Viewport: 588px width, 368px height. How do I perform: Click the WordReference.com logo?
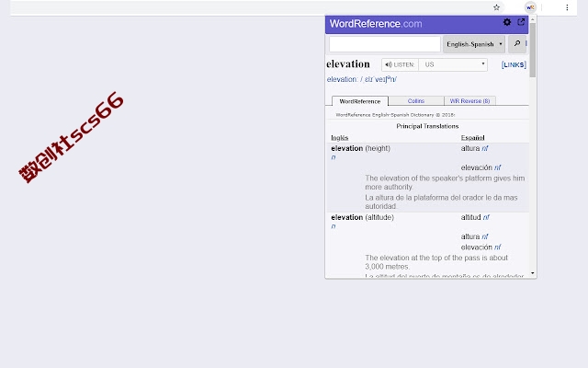tap(376, 24)
